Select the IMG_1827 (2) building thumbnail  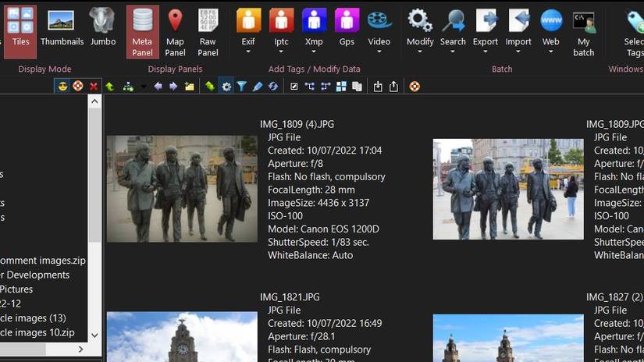(508, 338)
